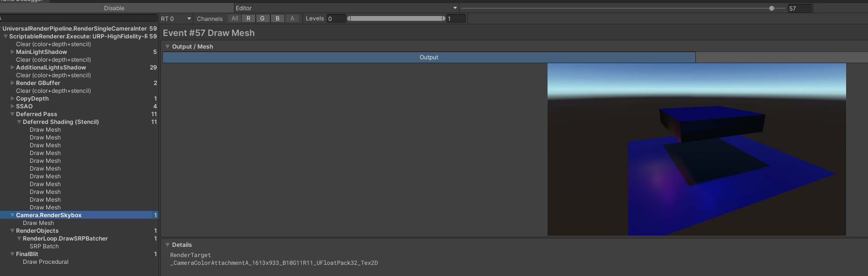Screen dimensions: 868x276
Task: Toggle the All channels button
Action: (235, 19)
